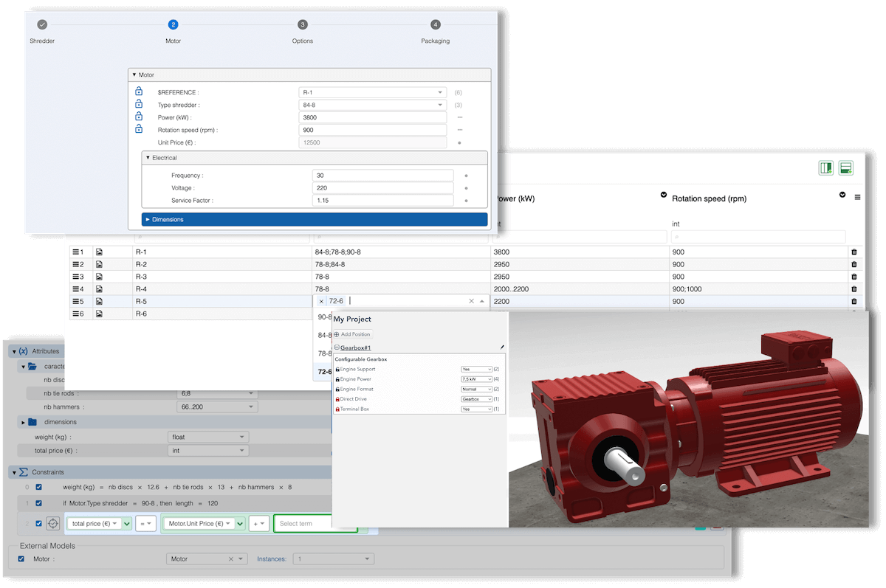886x588 pixels.
Task: Click the image icon on row R-1
Action: [x=97, y=252]
